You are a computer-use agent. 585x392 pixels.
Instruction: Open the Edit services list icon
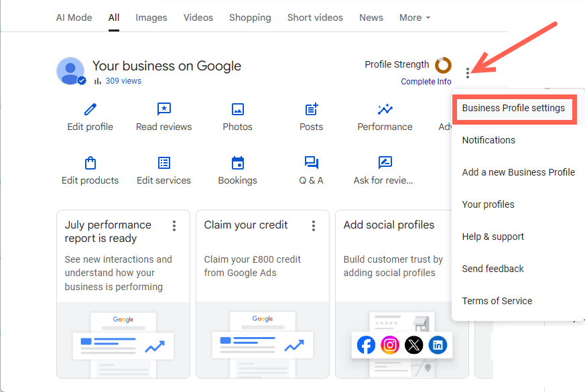pyautogui.click(x=164, y=163)
